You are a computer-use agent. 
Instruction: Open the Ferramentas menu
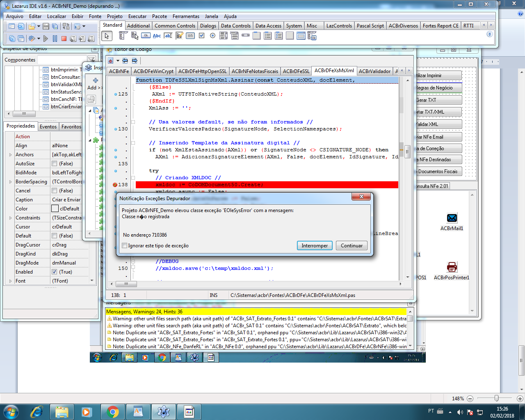tap(186, 16)
